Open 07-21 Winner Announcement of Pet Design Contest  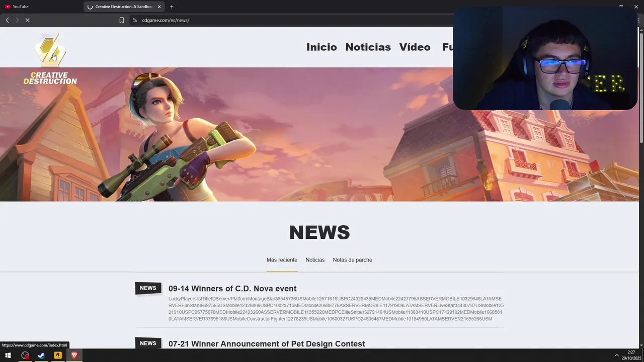coord(267,344)
